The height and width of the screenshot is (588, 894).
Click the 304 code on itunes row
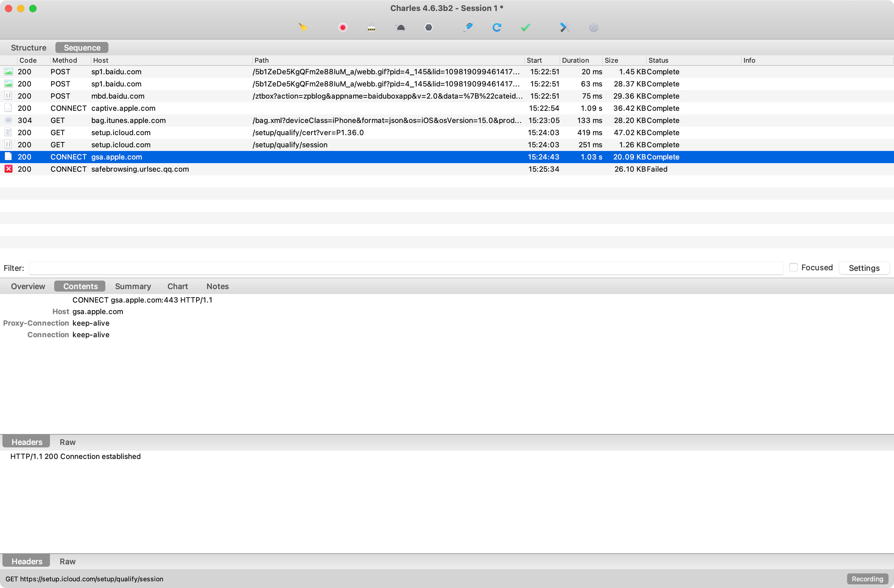tap(25, 120)
